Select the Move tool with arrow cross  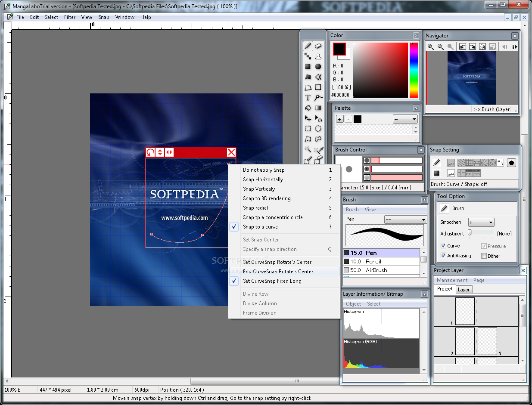(x=308, y=118)
